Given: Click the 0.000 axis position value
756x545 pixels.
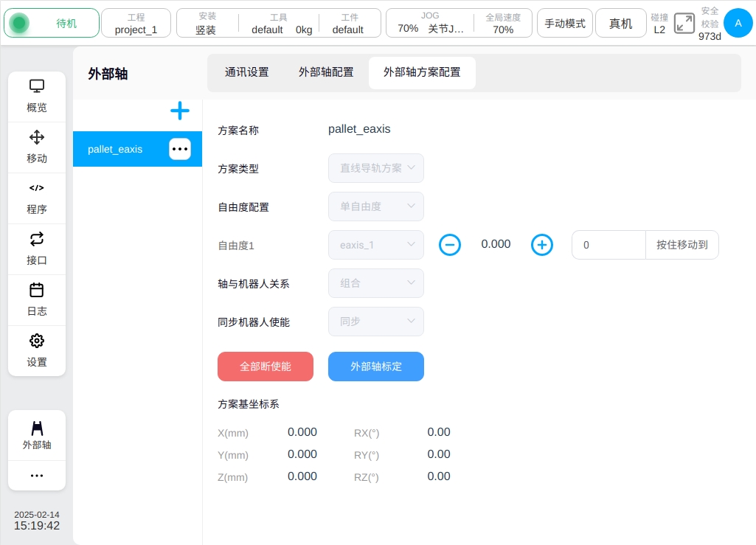Looking at the screenshot, I should [496, 244].
